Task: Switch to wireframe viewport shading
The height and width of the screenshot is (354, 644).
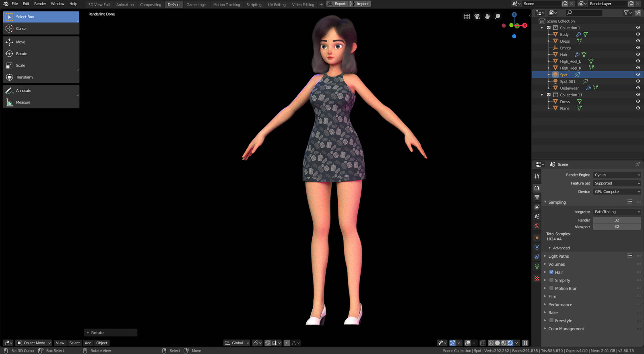Action: [x=491, y=343]
